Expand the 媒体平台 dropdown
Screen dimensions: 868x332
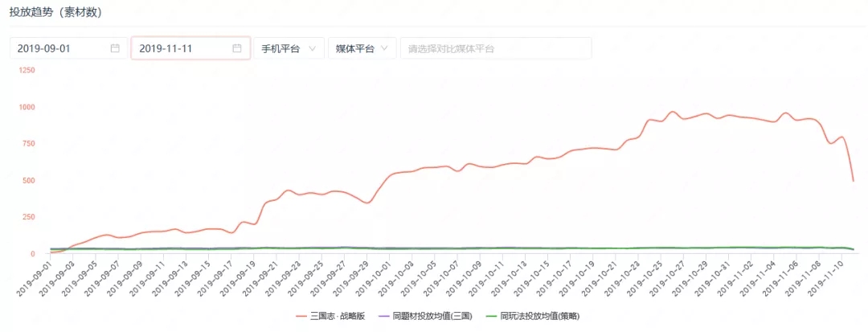pos(363,48)
